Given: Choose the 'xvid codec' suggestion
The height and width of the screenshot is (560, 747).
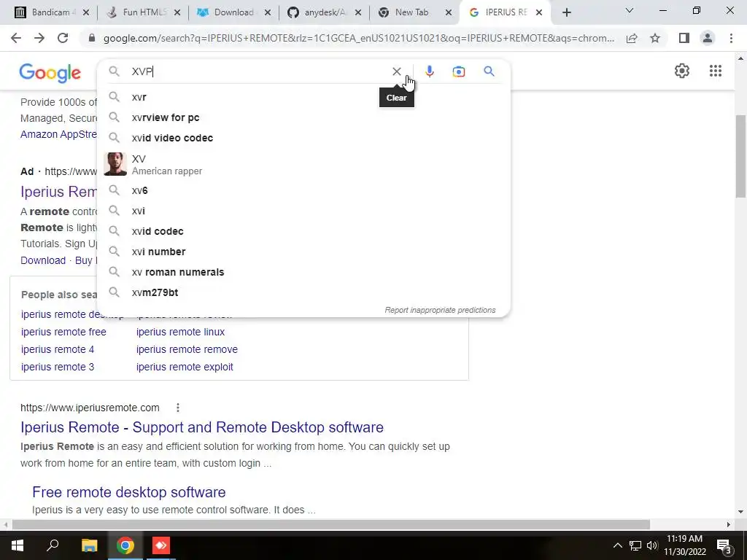Looking at the screenshot, I should 303,231.
